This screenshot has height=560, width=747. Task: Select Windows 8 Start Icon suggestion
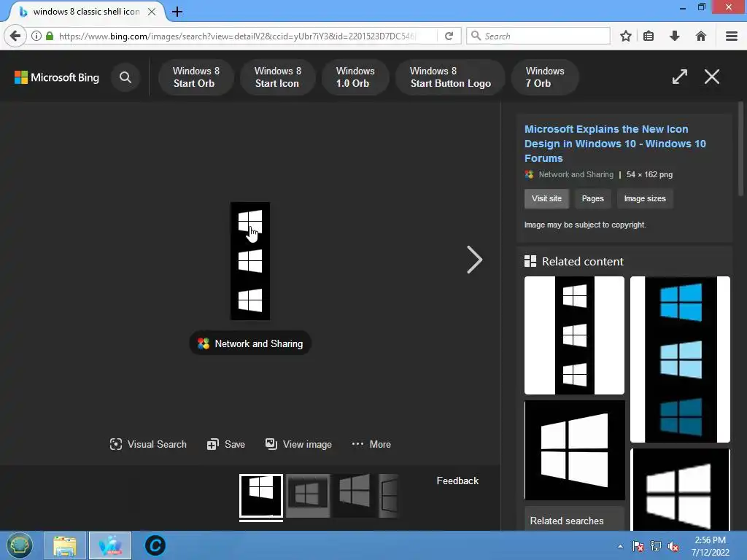pyautogui.click(x=278, y=77)
